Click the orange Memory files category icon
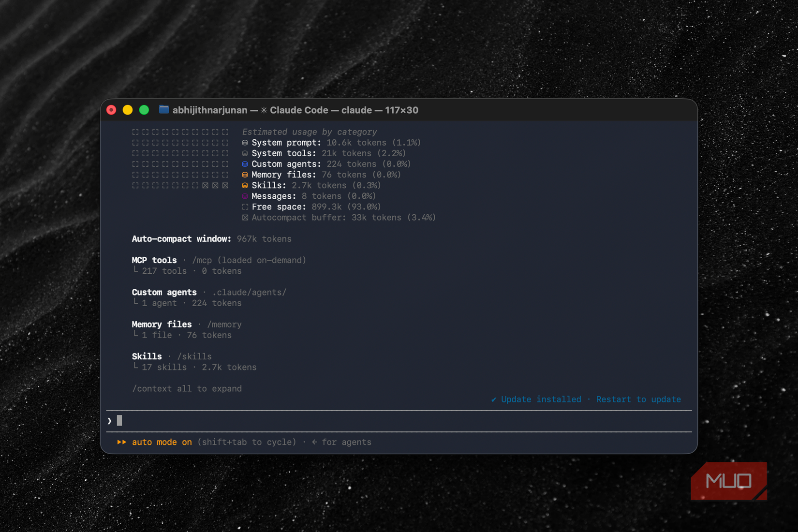 pyautogui.click(x=245, y=175)
